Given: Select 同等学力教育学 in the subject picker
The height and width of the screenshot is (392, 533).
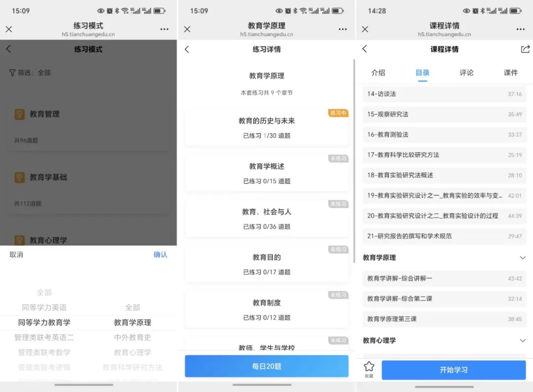Looking at the screenshot, I should click(44, 322).
